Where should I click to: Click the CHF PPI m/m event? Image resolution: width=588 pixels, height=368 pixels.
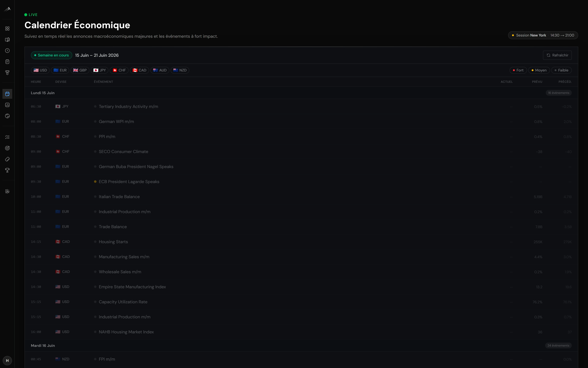(x=301, y=136)
